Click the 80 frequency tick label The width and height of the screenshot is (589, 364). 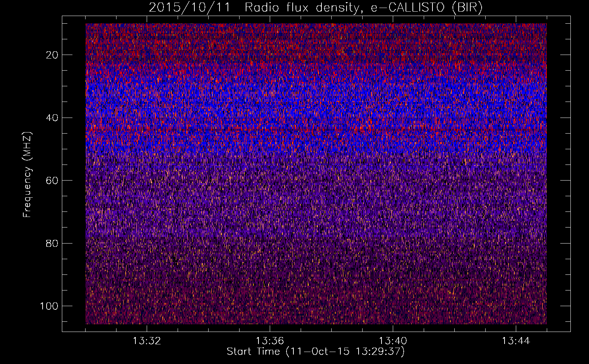click(52, 243)
